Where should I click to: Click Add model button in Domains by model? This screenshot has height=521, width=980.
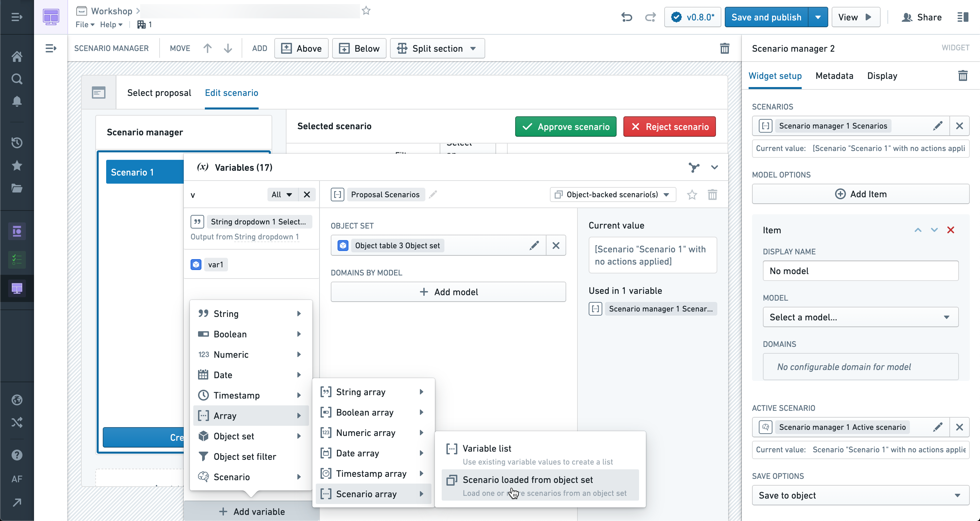pos(448,292)
